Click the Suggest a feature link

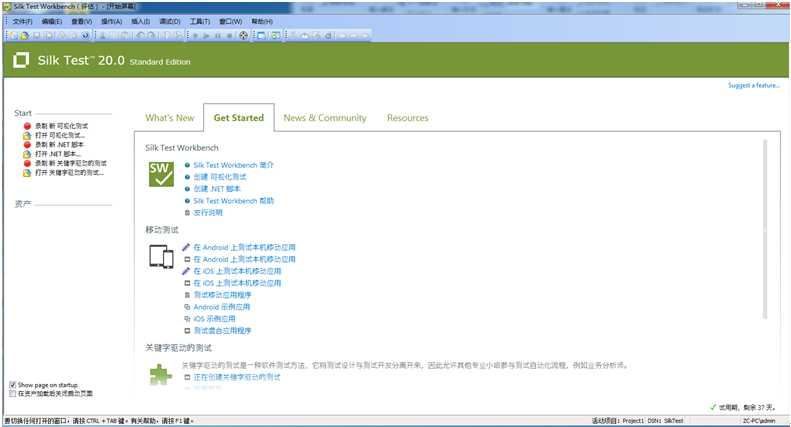(x=754, y=86)
